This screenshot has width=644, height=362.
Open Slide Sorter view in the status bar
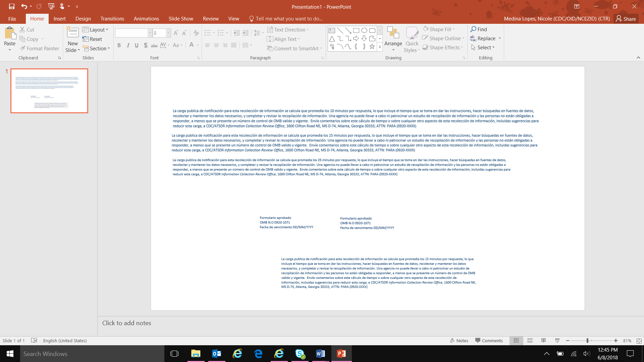530,341
